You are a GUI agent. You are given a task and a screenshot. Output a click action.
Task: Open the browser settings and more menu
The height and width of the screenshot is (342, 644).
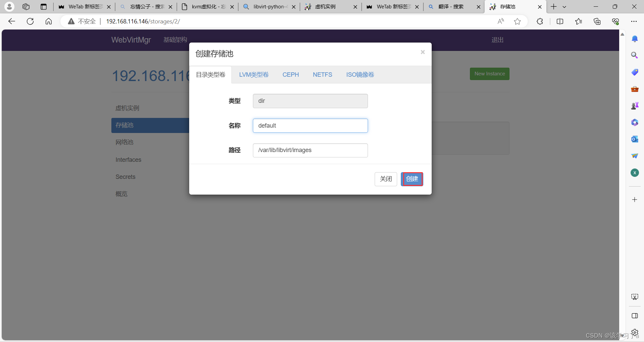[x=634, y=21]
